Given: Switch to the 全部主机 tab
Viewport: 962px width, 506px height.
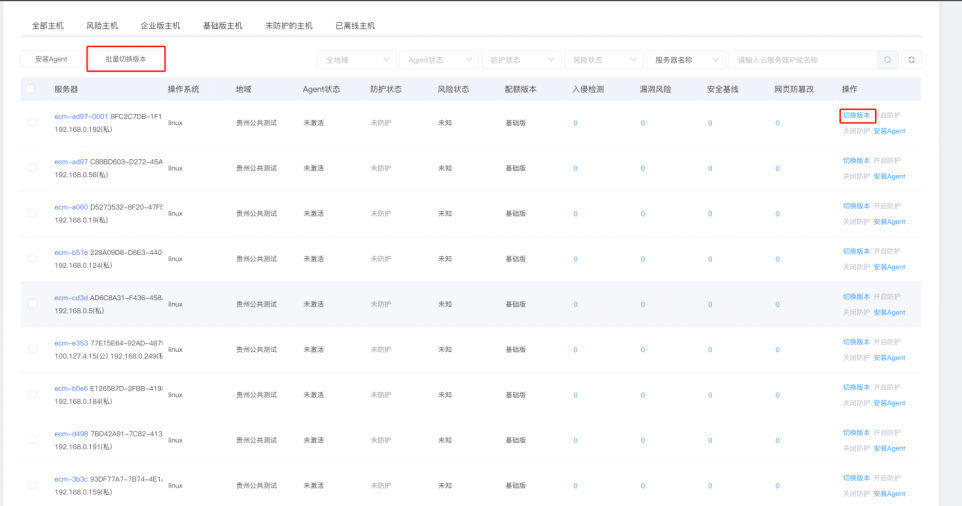Looking at the screenshot, I should [x=47, y=26].
